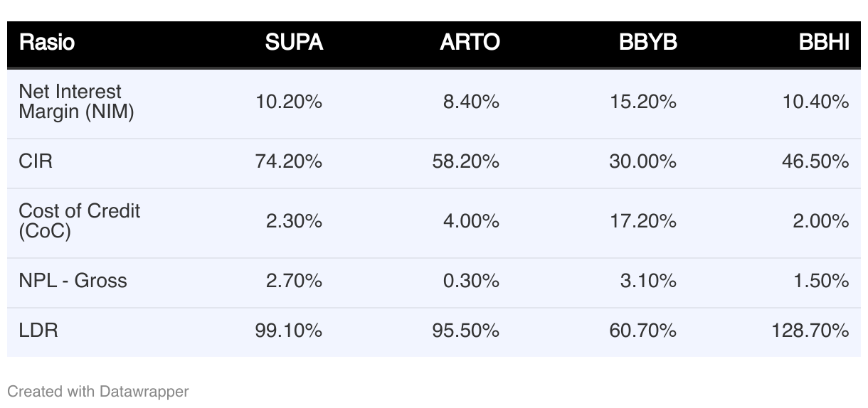Open the Created with Datawrapper link
Screen dimensions: 868x408
[x=97, y=391]
